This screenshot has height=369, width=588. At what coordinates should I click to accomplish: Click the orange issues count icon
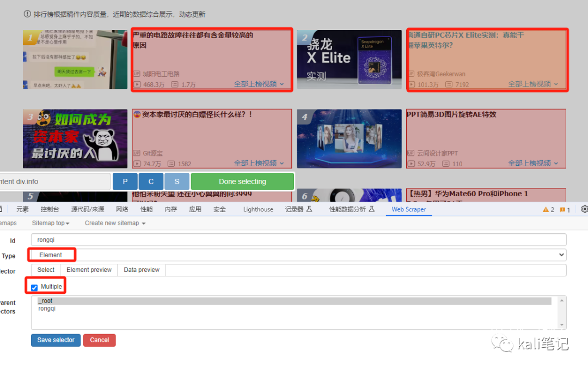pyautogui.click(x=562, y=210)
